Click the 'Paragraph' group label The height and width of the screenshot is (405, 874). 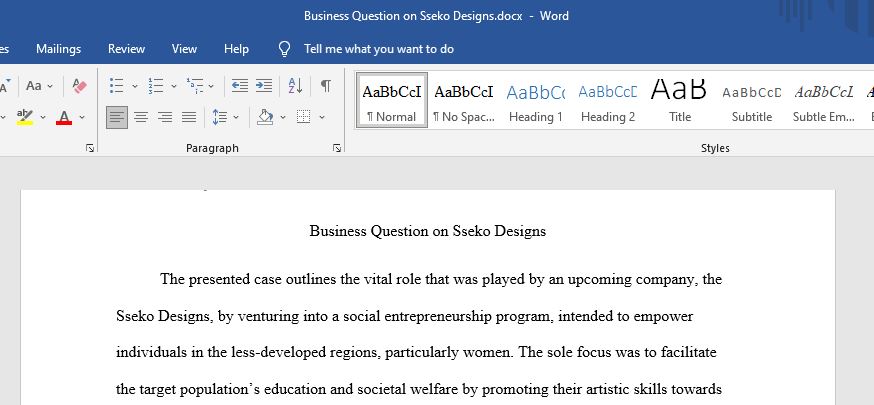tap(212, 148)
